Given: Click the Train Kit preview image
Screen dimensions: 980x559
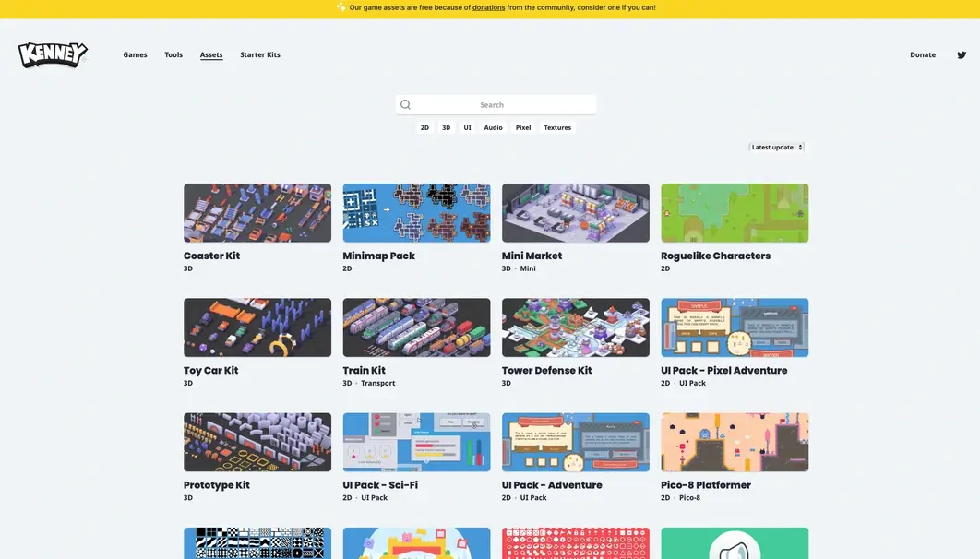Looking at the screenshot, I should coord(416,327).
